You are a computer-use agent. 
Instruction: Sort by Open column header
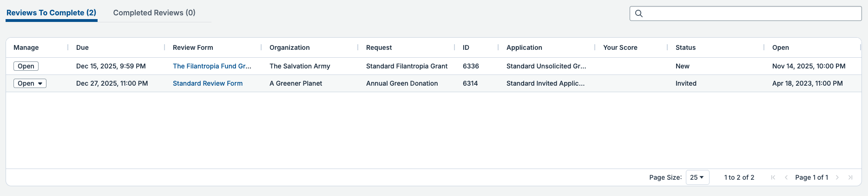[x=781, y=47]
